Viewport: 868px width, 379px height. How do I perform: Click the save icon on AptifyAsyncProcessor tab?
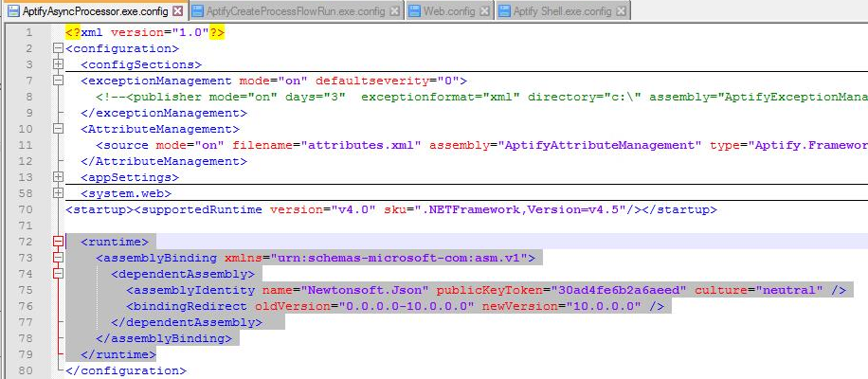tap(13, 10)
